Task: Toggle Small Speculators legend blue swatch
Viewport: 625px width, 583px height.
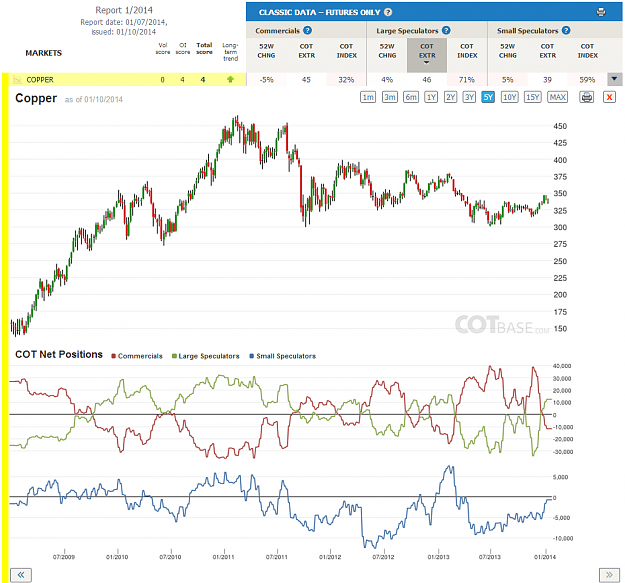Action: [252, 356]
